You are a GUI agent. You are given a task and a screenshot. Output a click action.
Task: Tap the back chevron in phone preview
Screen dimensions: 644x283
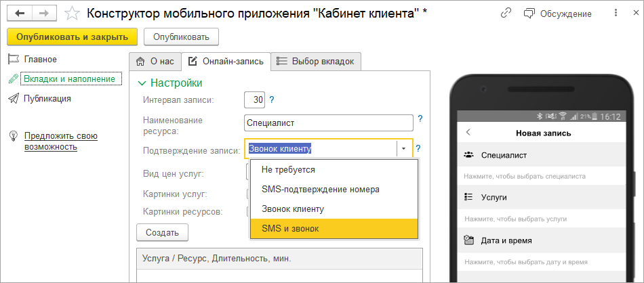468,133
